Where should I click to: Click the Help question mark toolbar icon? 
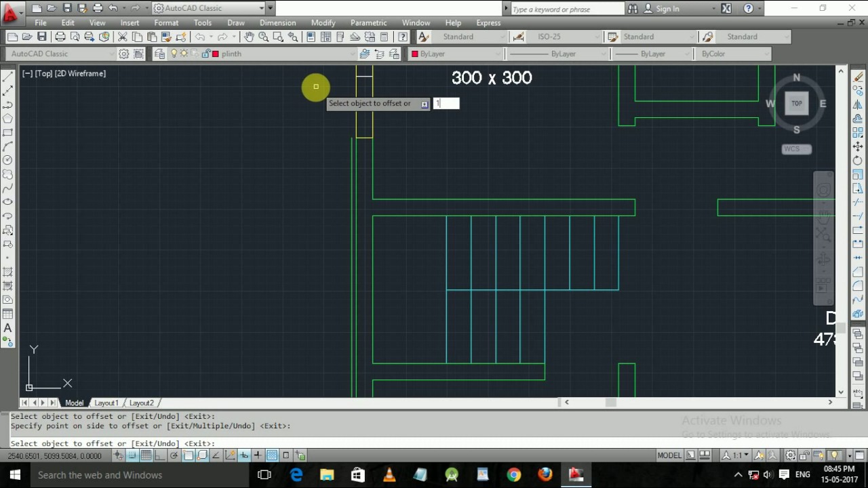[403, 37]
